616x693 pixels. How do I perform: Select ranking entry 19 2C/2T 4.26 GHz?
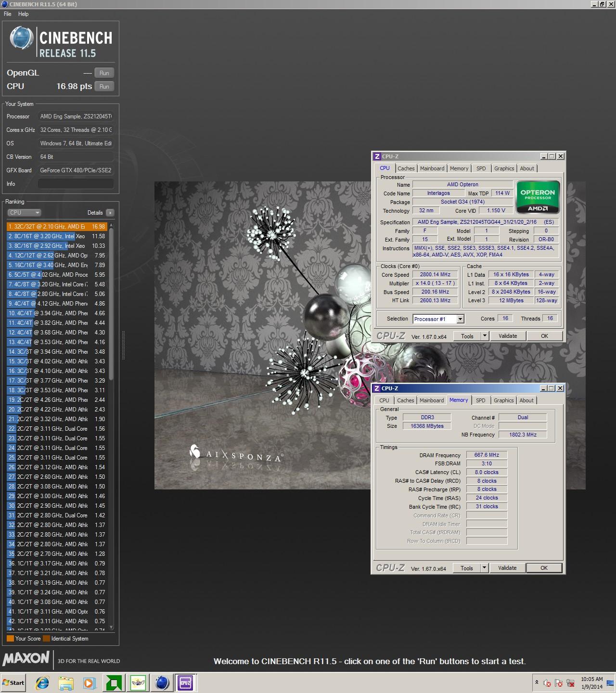(x=56, y=400)
